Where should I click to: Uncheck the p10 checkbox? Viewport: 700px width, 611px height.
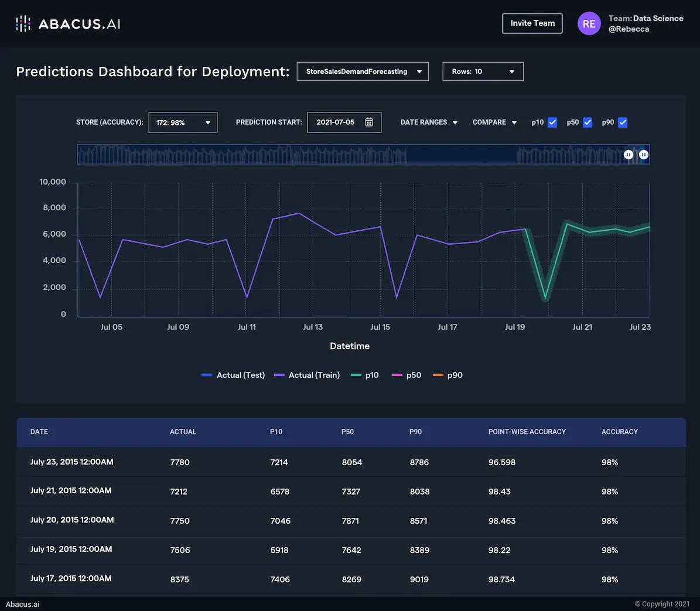click(x=552, y=122)
